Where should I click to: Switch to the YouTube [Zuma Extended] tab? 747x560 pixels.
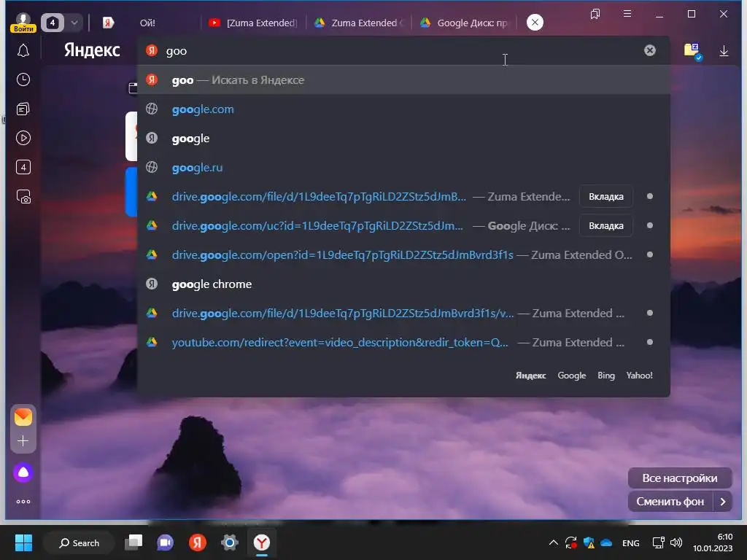click(253, 23)
